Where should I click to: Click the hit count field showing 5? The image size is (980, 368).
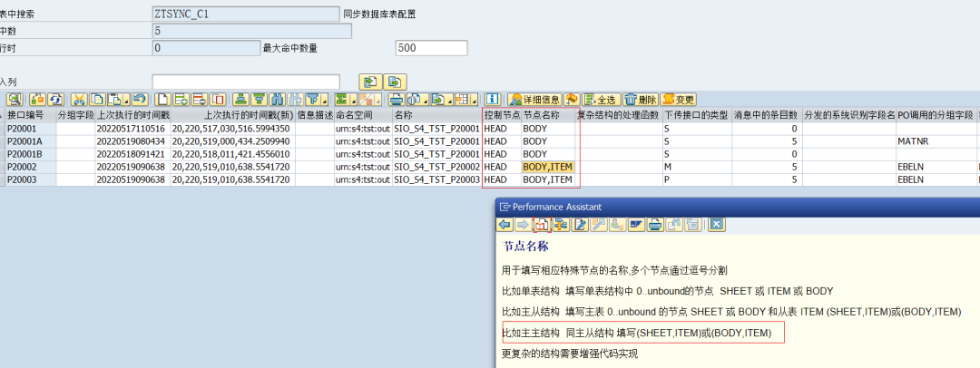(x=252, y=31)
